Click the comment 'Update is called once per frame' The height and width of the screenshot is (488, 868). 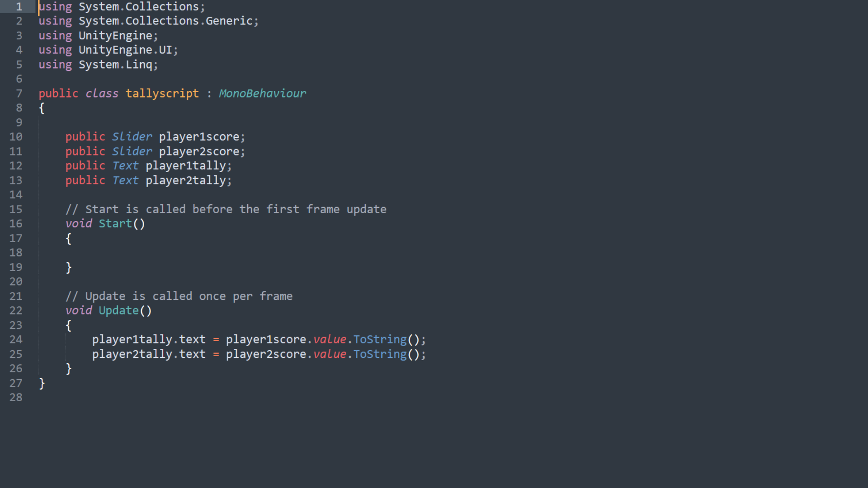point(179,296)
